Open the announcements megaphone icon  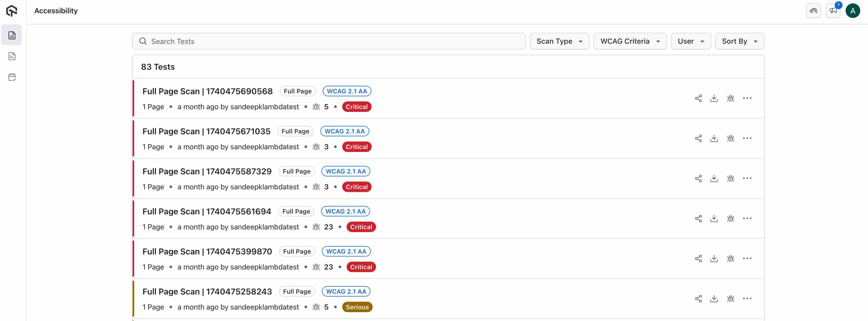[833, 11]
